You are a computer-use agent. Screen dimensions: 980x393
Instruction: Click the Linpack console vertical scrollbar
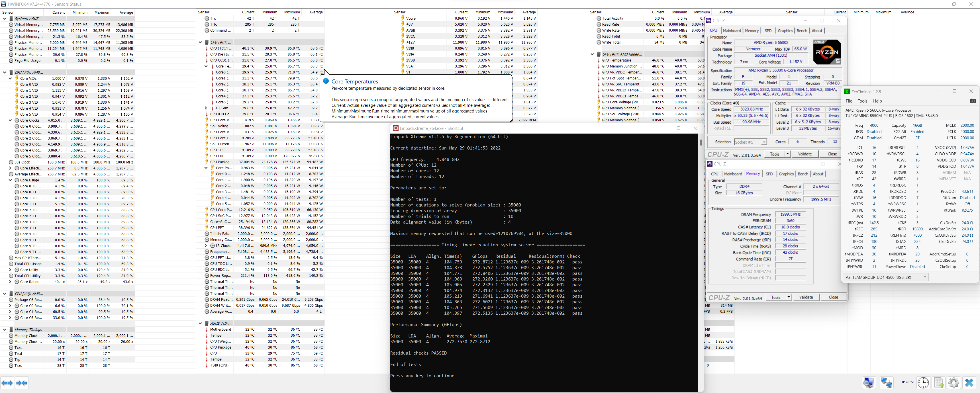pyautogui.click(x=701, y=143)
